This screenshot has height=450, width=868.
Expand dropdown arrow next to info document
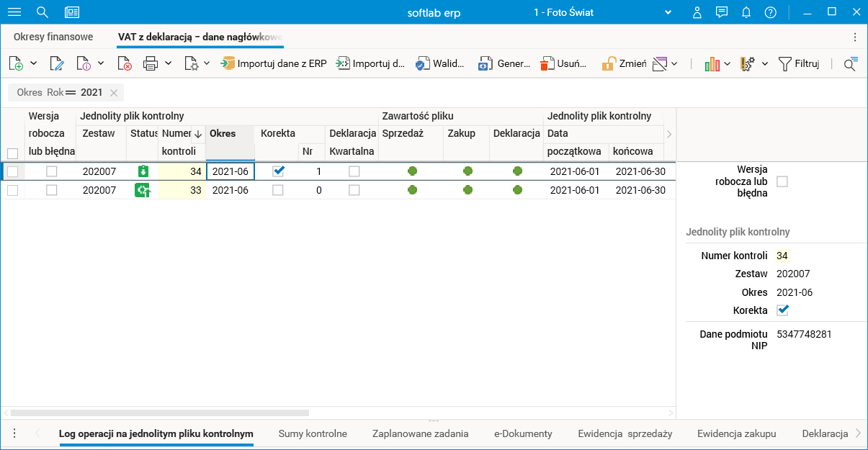pyautogui.click(x=101, y=63)
